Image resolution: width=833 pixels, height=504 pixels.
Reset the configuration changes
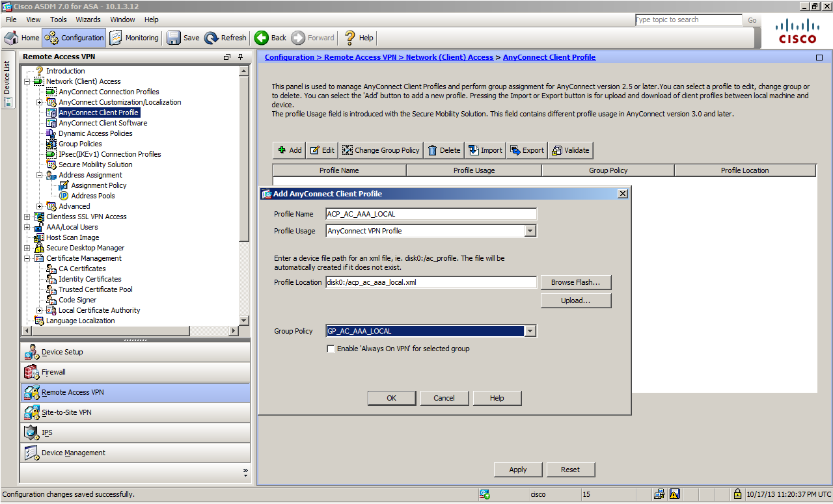pyautogui.click(x=570, y=470)
